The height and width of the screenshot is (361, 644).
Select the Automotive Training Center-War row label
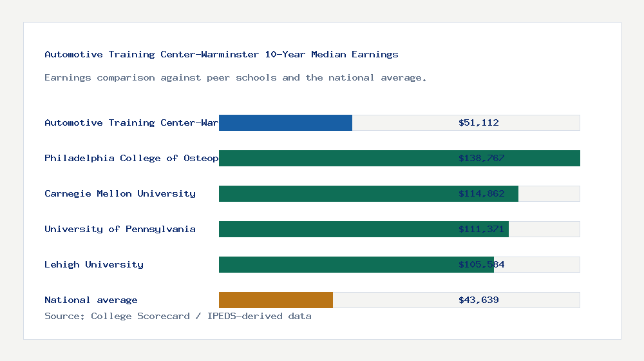point(131,122)
